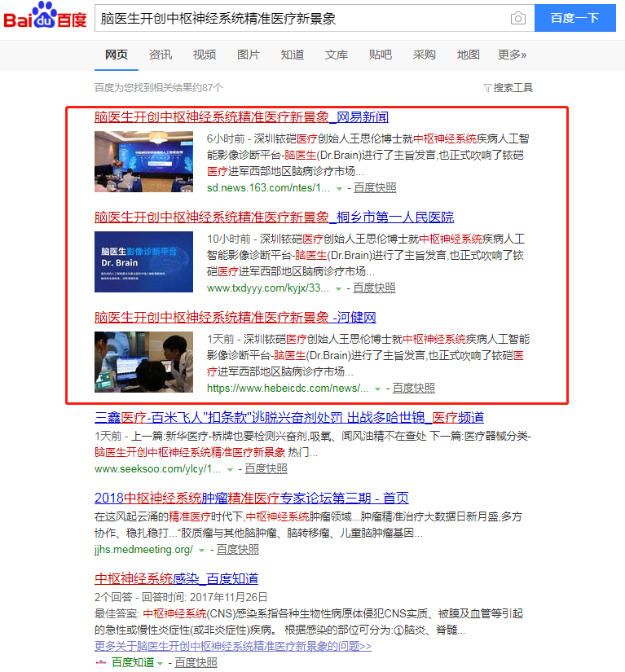
Task: Open 百度快照 for txdyyy.com result
Action: click(374, 288)
